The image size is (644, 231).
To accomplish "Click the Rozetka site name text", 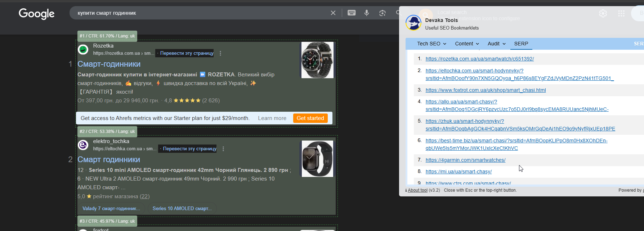I will [103, 46].
